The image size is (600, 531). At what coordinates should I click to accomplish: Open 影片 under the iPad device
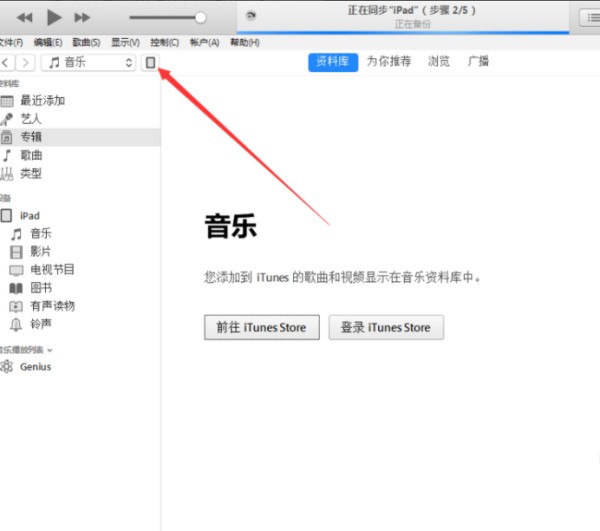80,252
